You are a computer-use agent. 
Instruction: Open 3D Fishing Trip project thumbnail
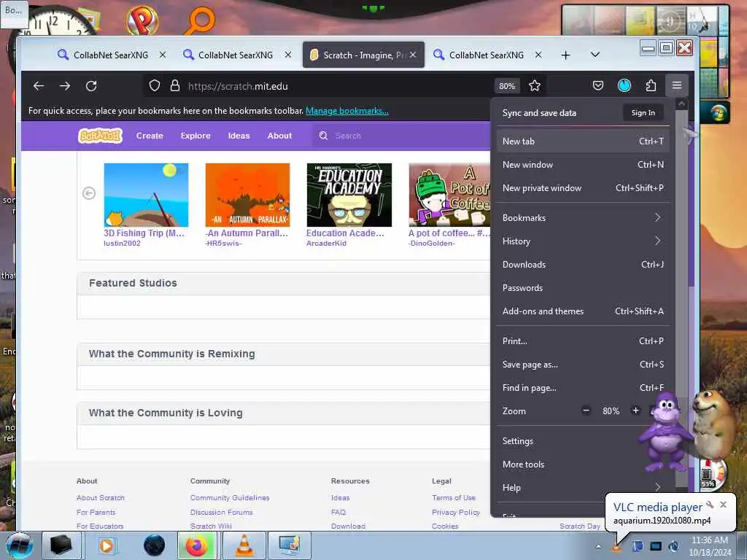pos(146,195)
